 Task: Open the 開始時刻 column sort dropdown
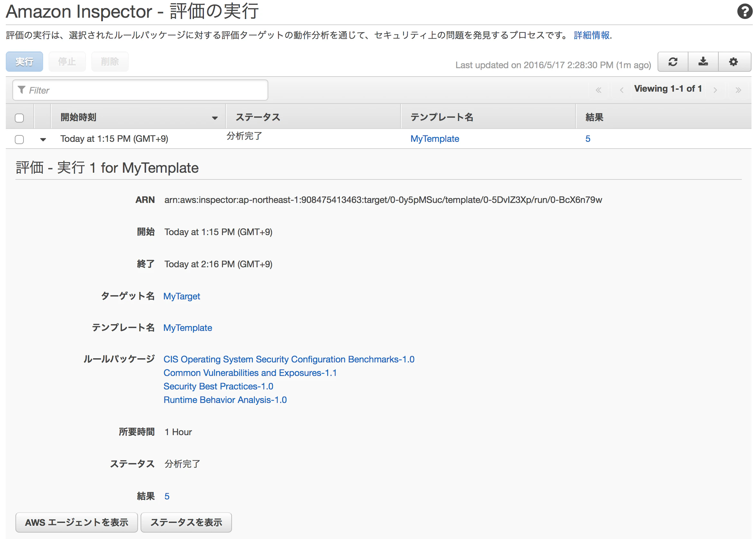tap(215, 117)
